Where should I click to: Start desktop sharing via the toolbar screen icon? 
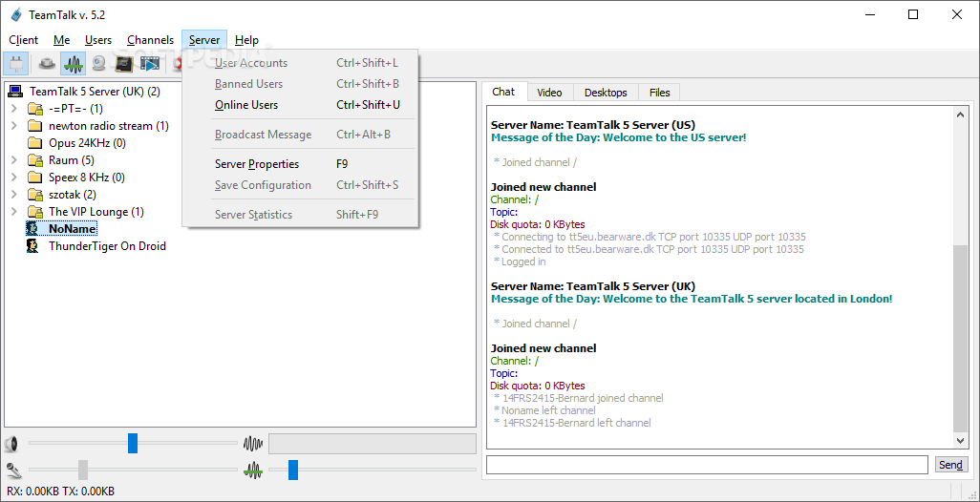[x=124, y=64]
